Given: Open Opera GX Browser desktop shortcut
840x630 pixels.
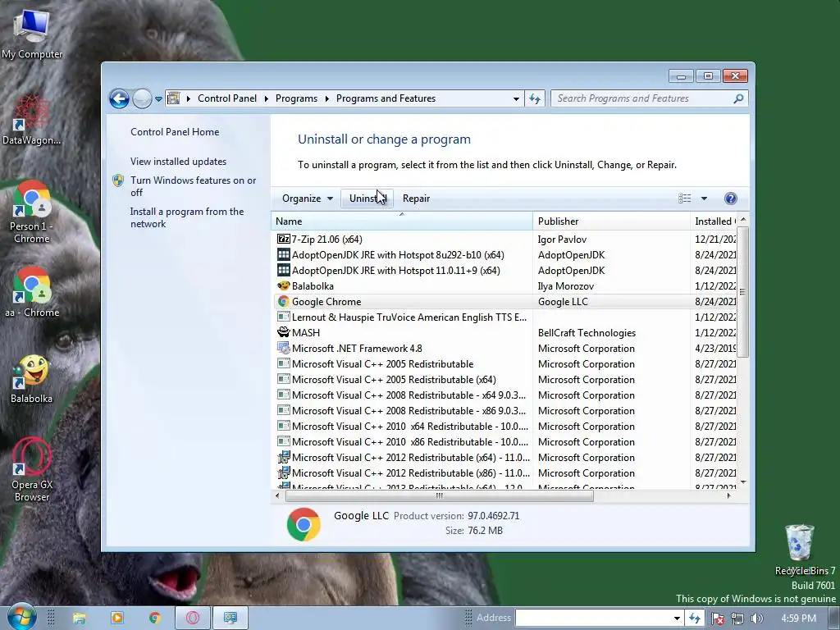Looking at the screenshot, I should (x=32, y=470).
